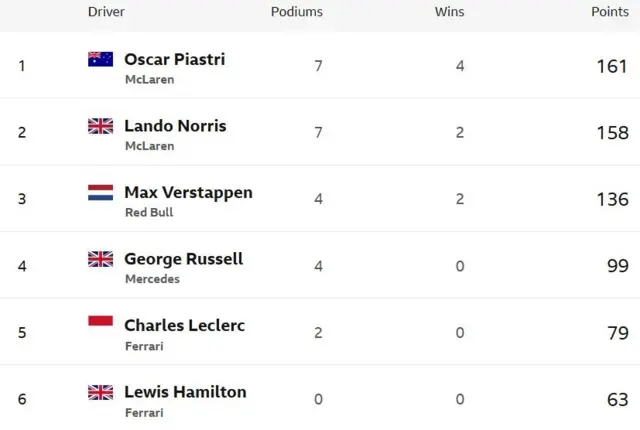Click Piastri's 161 points value
The height and width of the screenshot is (430, 640).
612,66
